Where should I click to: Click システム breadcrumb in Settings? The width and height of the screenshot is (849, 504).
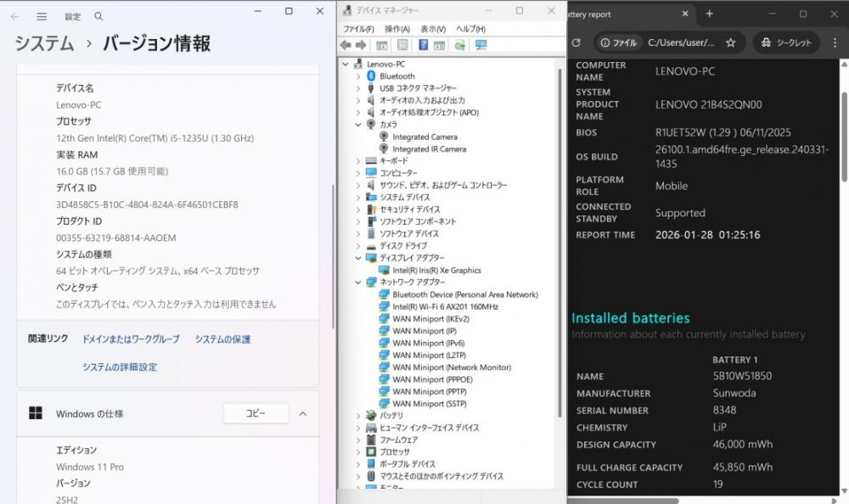tap(44, 43)
